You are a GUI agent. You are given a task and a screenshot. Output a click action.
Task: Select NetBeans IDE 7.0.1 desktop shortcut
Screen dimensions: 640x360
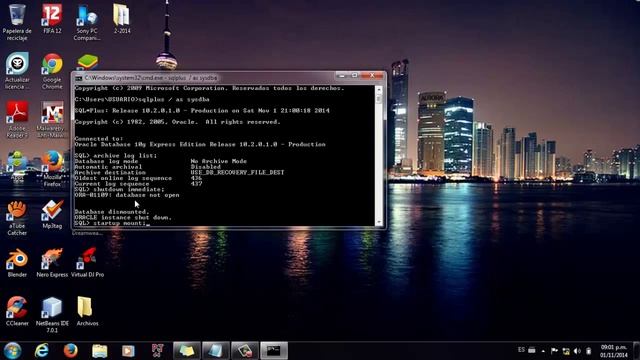(52, 315)
